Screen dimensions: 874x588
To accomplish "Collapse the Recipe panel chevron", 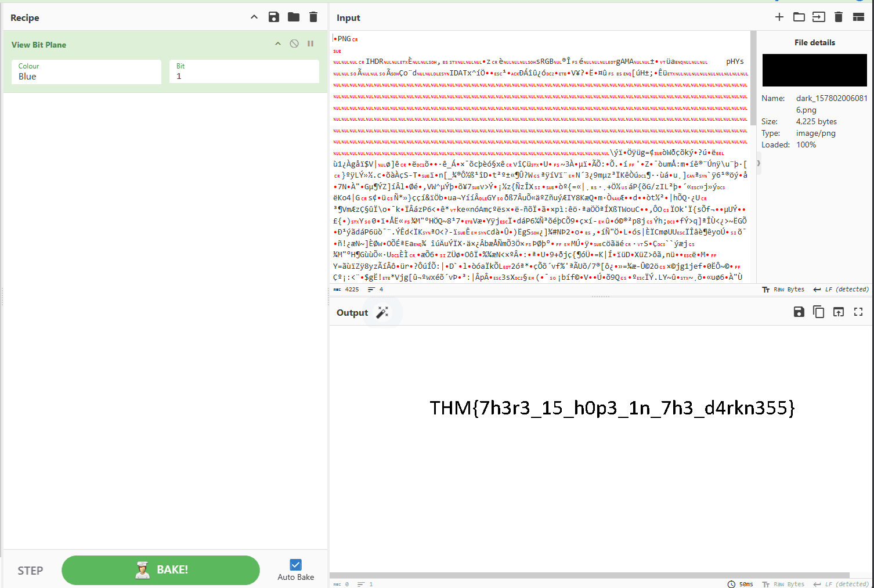I will tap(254, 17).
